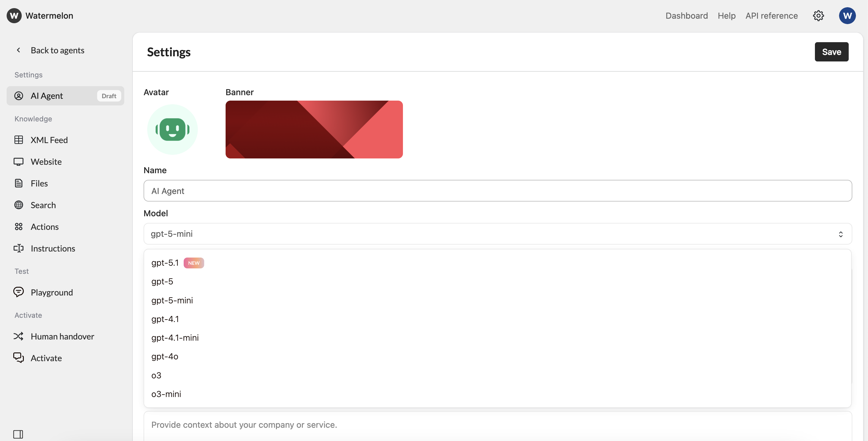
Task: Choose gpt-4o as the model
Action: point(164,356)
